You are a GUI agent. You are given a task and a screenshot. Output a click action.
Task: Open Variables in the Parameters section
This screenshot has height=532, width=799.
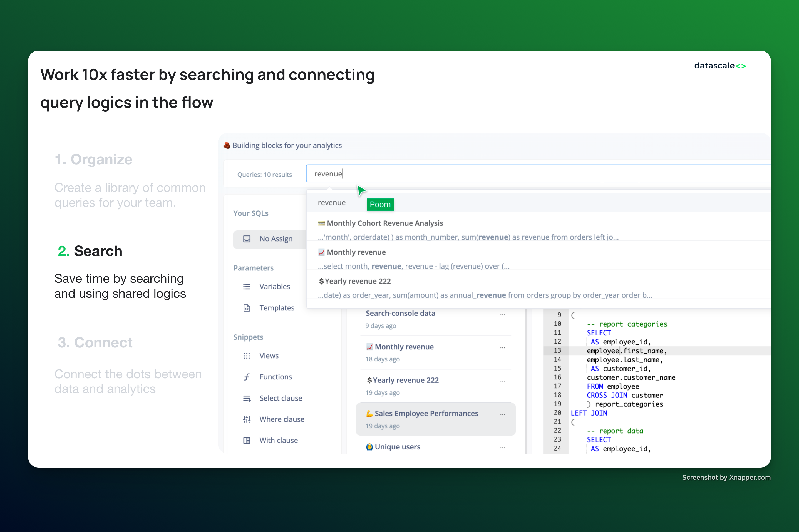point(274,287)
